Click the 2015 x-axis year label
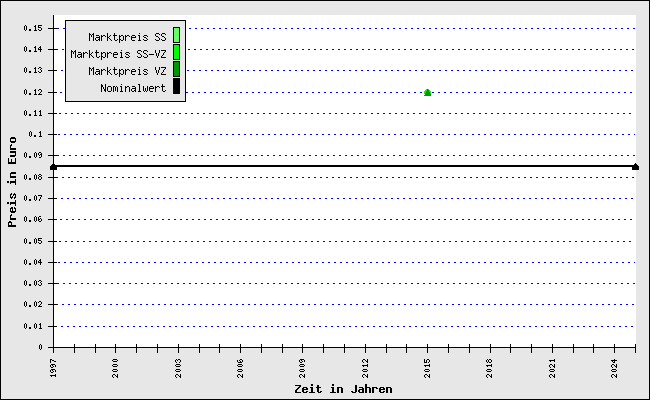Screen dimensions: 650x400 pos(427,368)
